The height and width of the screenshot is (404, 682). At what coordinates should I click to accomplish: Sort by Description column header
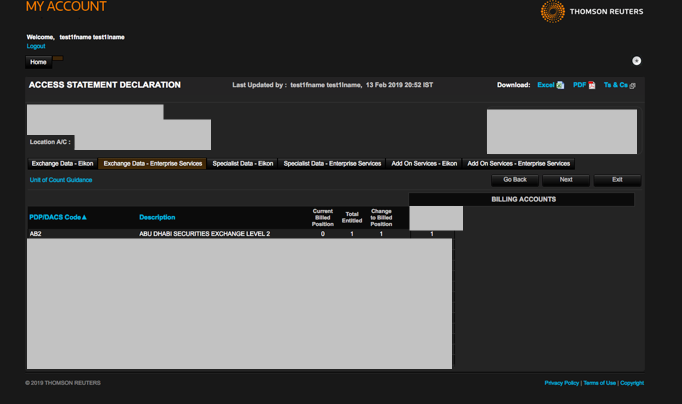[x=157, y=217]
